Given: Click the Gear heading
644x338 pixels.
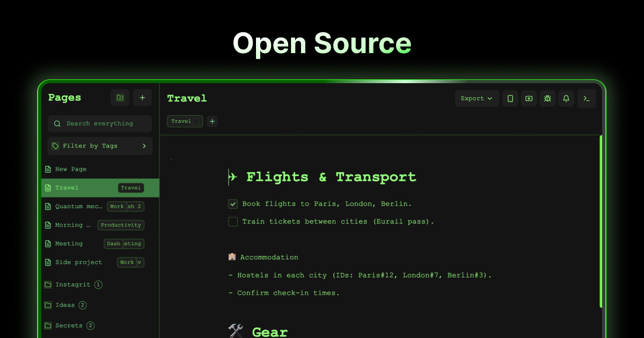Looking at the screenshot, I should pos(270,332).
